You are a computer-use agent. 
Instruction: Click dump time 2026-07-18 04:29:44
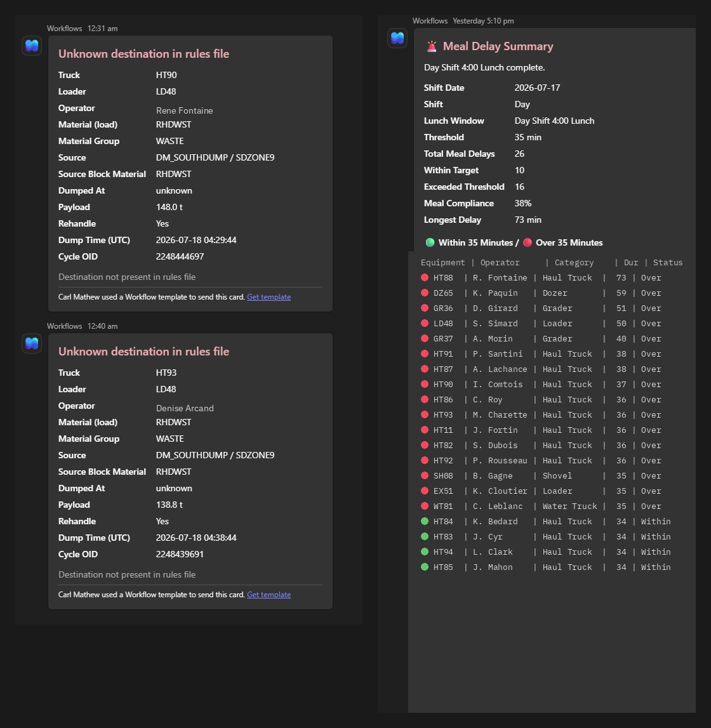pyautogui.click(x=196, y=240)
